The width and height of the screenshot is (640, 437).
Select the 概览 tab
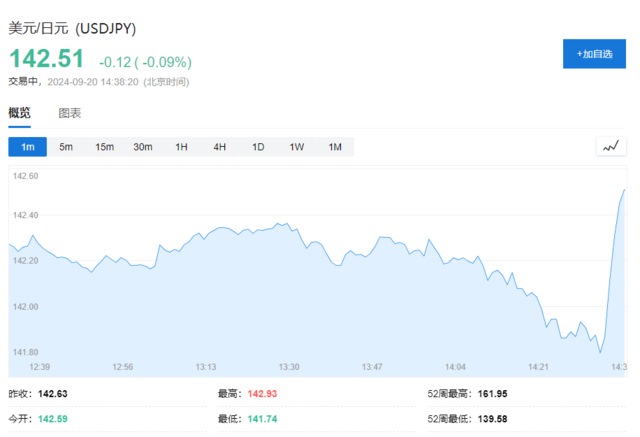tap(20, 114)
